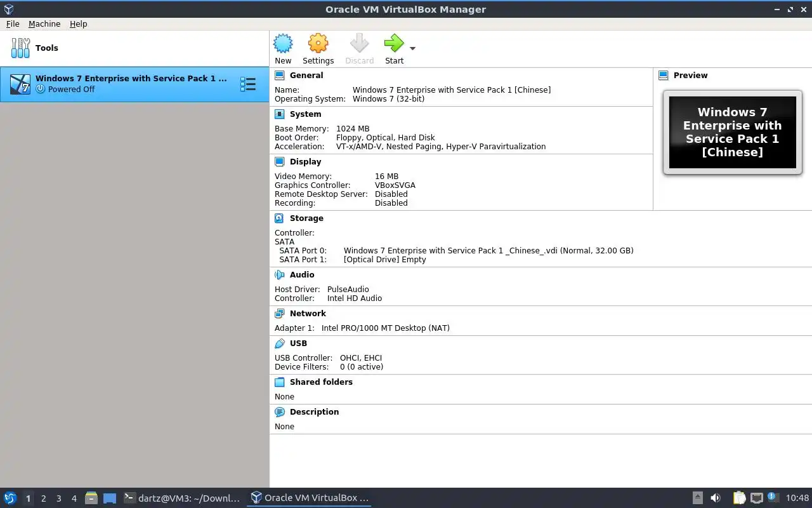The width and height of the screenshot is (812, 508).
Task: Select the Tools entry icon
Action: 20,48
